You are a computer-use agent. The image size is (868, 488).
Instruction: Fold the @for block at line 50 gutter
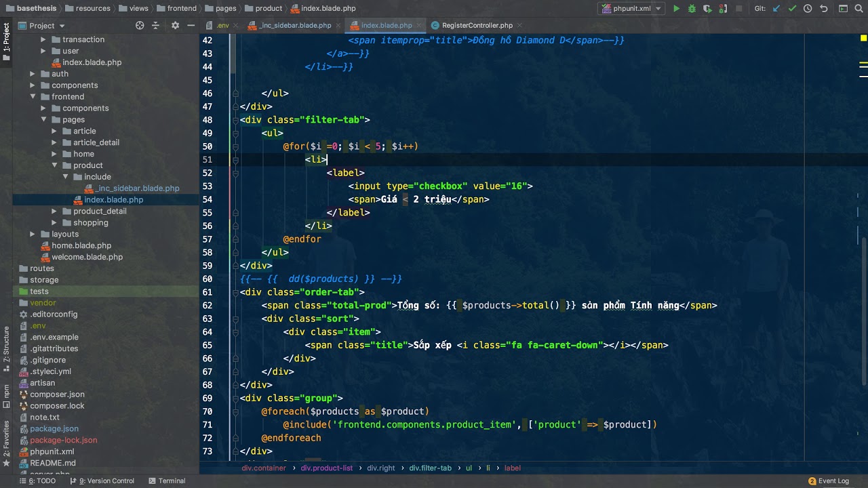235,146
